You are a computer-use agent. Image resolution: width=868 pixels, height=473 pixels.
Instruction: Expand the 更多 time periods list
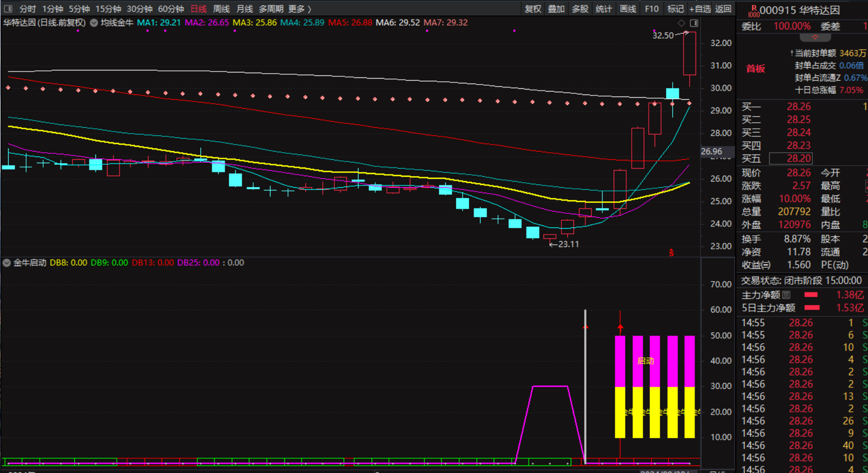300,9
